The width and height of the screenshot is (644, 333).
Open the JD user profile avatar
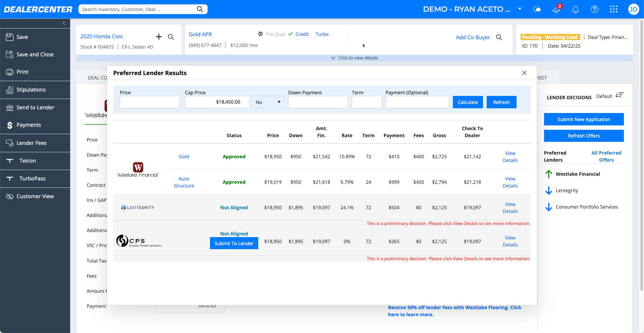pyautogui.click(x=633, y=9)
